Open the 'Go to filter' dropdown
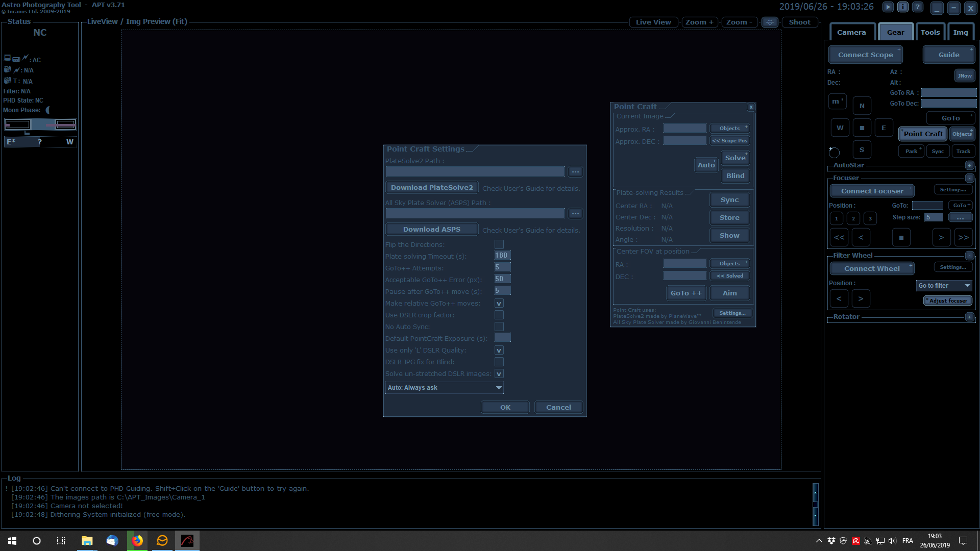This screenshot has width=980, height=551. tap(944, 286)
